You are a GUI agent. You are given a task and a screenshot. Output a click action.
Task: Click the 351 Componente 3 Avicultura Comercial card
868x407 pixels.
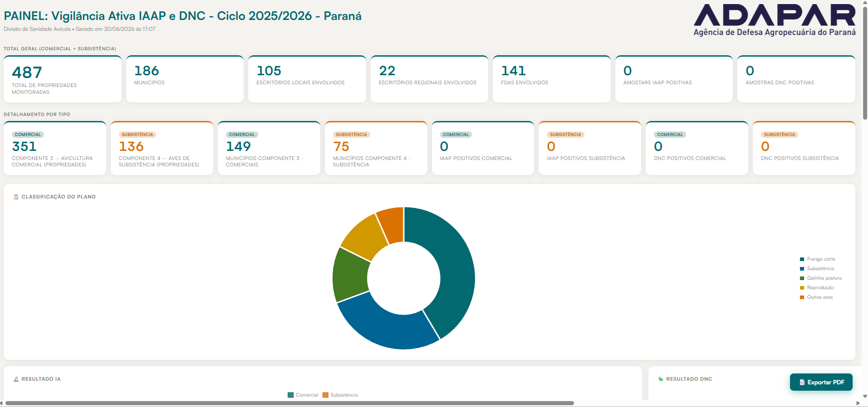55,148
